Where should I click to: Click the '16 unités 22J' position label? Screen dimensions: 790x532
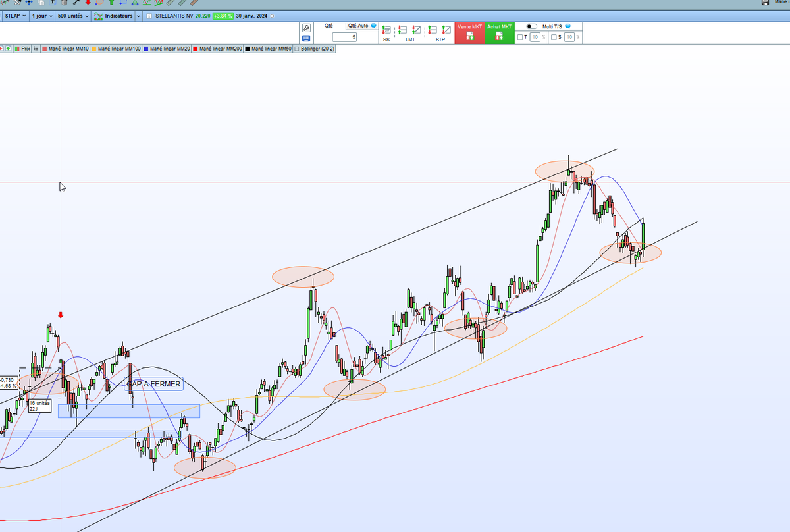tap(39, 406)
